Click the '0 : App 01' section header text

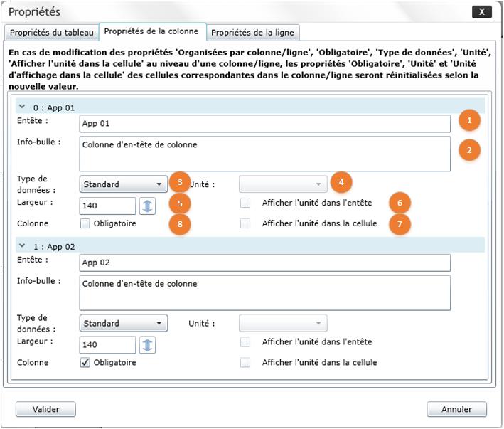54,107
